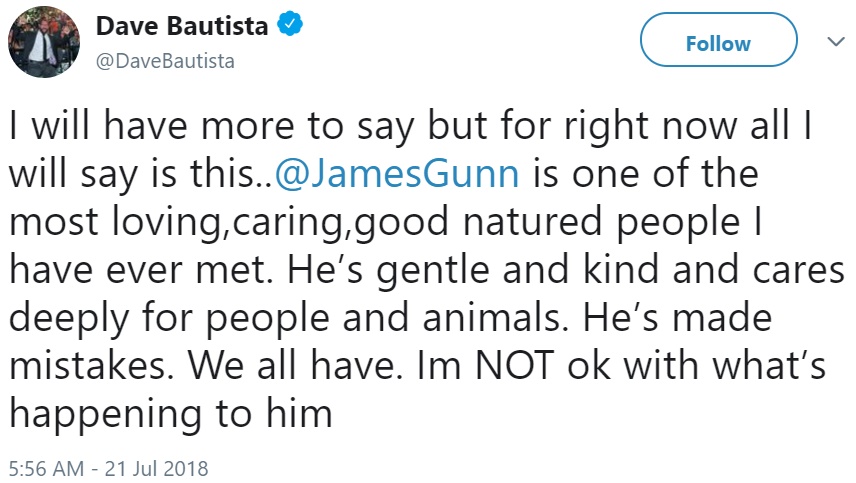Open the 21 Jul 2018 date permalink

click(x=157, y=468)
